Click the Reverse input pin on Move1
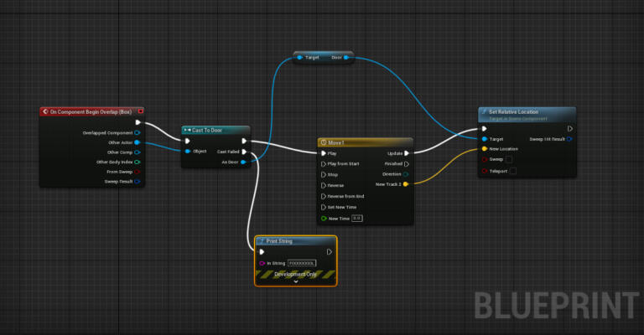This screenshot has width=644, height=335. pos(323,185)
